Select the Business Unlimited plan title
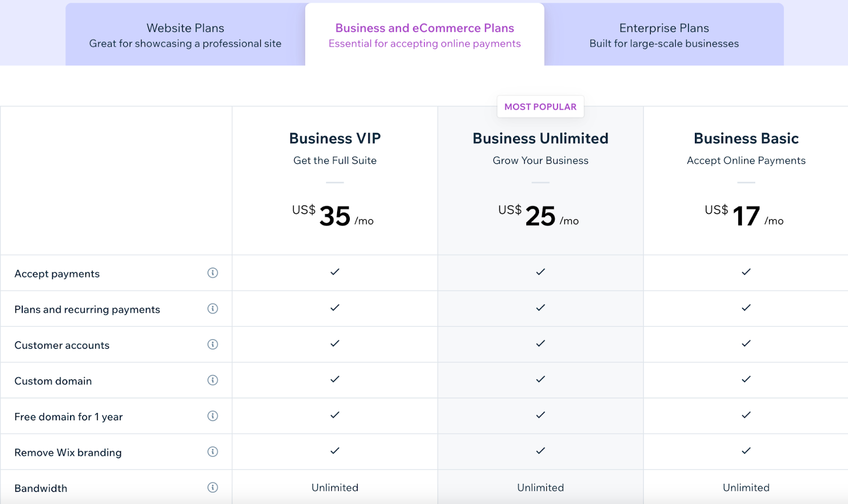The height and width of the screenshot is (504, 848). [x=540, y=138]
